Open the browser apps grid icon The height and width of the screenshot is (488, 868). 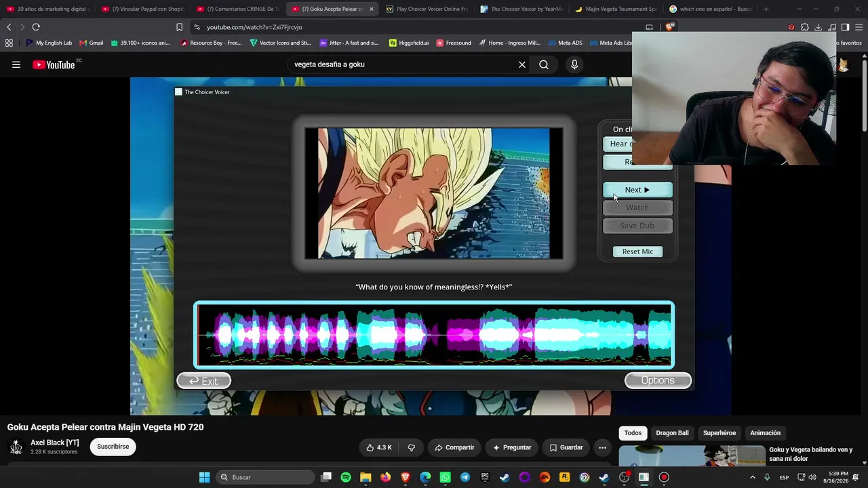9,43
